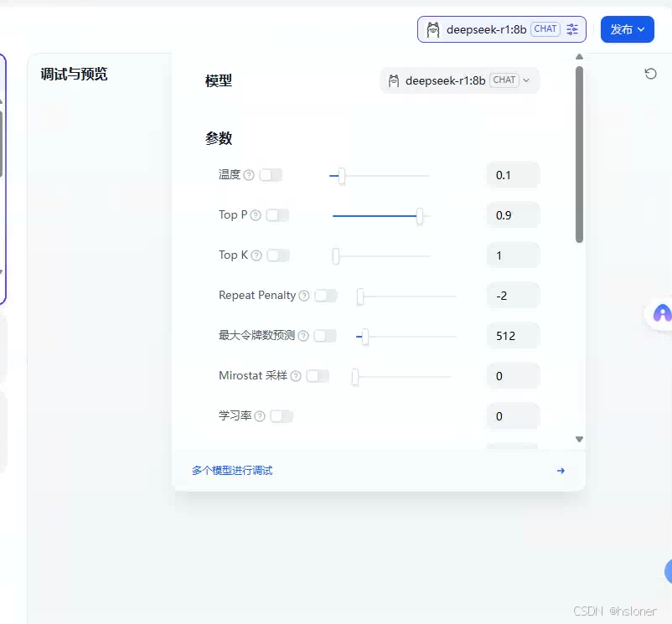Screen dimensions: 672x624
Task: Click 多个模型进行调试 link
Action: click(x=232, y=471)
